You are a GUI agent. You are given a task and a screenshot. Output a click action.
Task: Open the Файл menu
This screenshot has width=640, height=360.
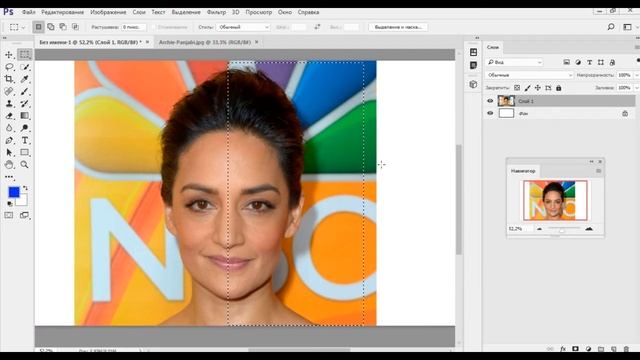click(x=29, y=12)
